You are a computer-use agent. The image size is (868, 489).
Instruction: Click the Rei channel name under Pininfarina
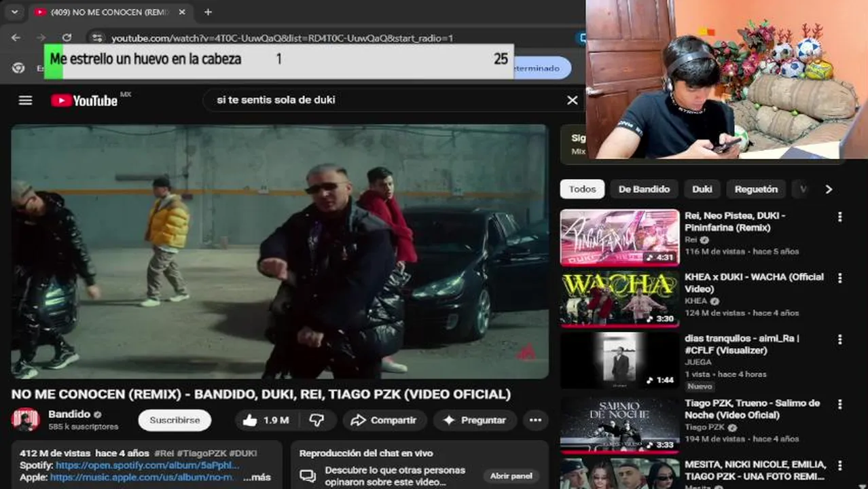[691, 240]
